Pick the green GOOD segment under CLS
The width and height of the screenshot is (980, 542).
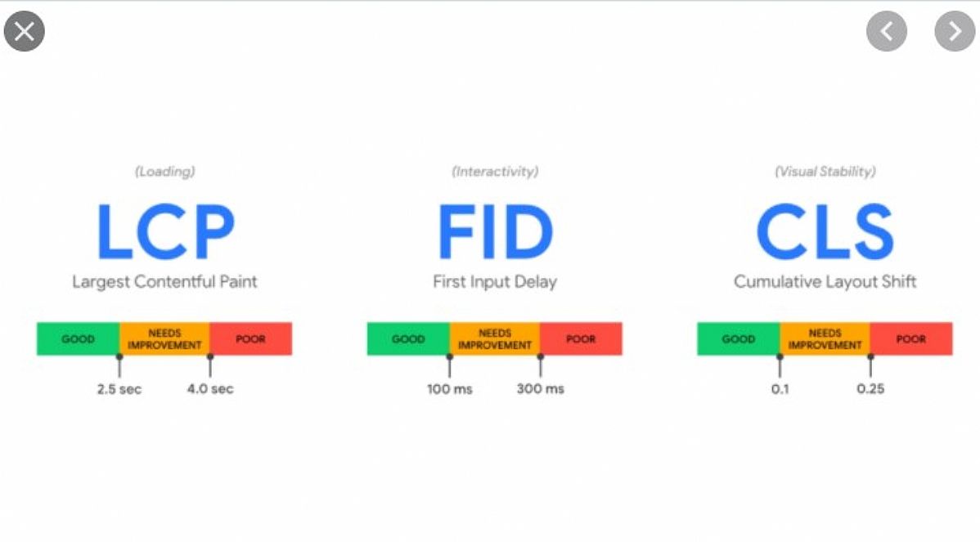point(738,338)
